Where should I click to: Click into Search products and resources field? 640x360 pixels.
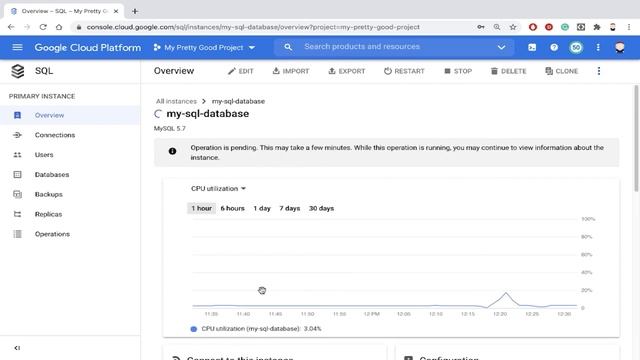[x=394, y=47]
